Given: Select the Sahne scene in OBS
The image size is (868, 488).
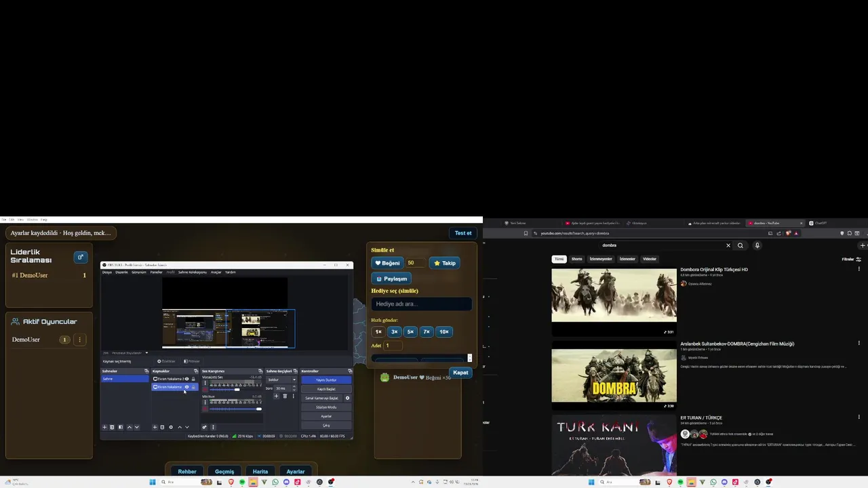Looking at the screenshot, I should click(125, 379).
